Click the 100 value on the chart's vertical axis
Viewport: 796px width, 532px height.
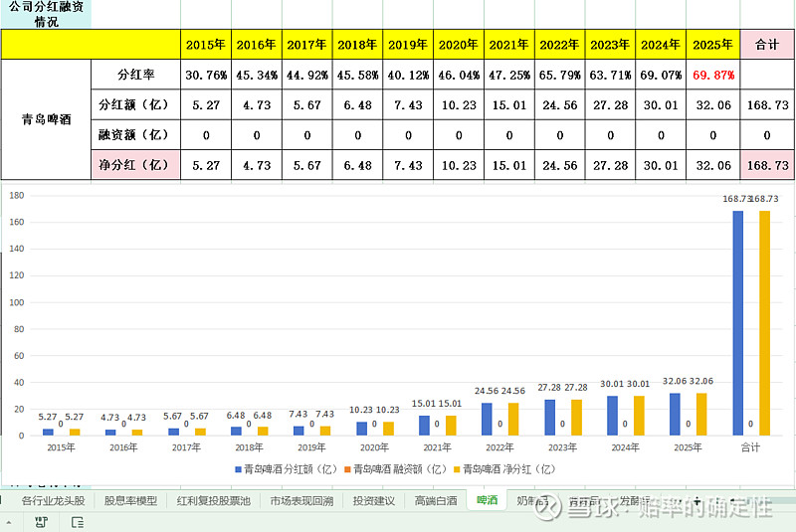(x=17, y=302)
